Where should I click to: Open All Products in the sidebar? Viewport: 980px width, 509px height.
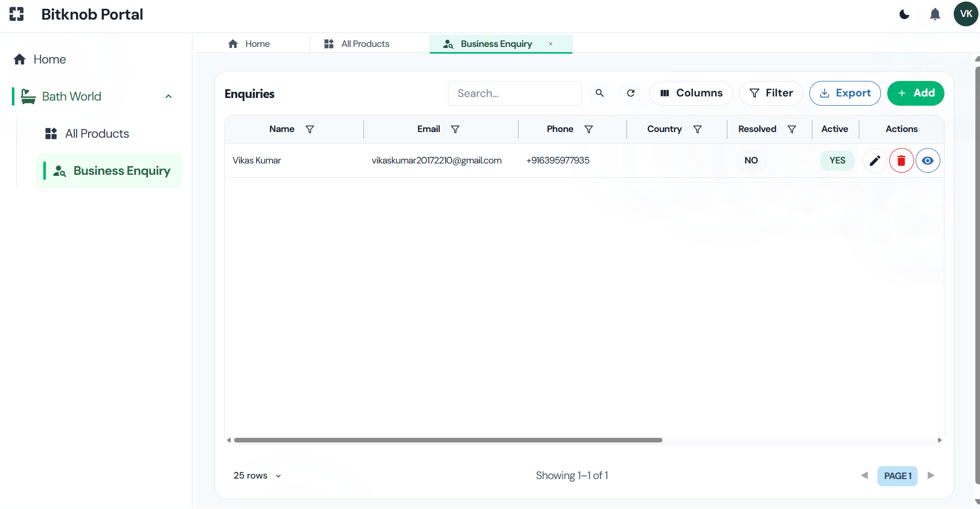pos(97,134)
